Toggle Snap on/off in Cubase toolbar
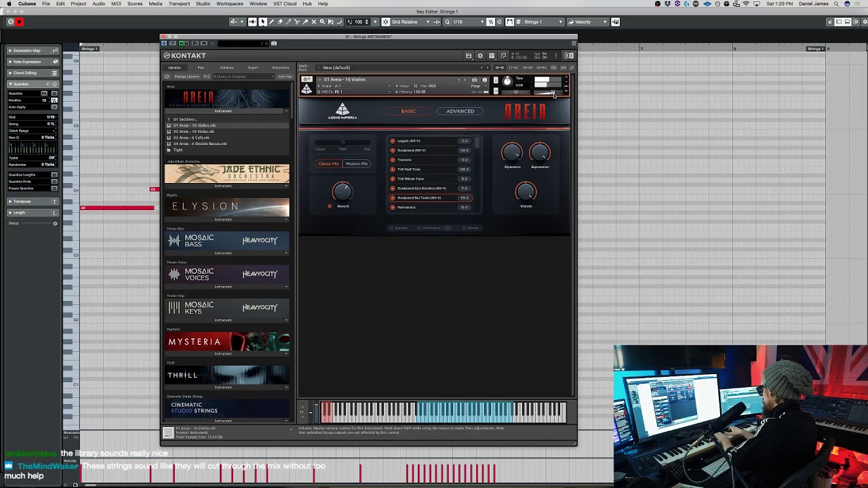 386,22
